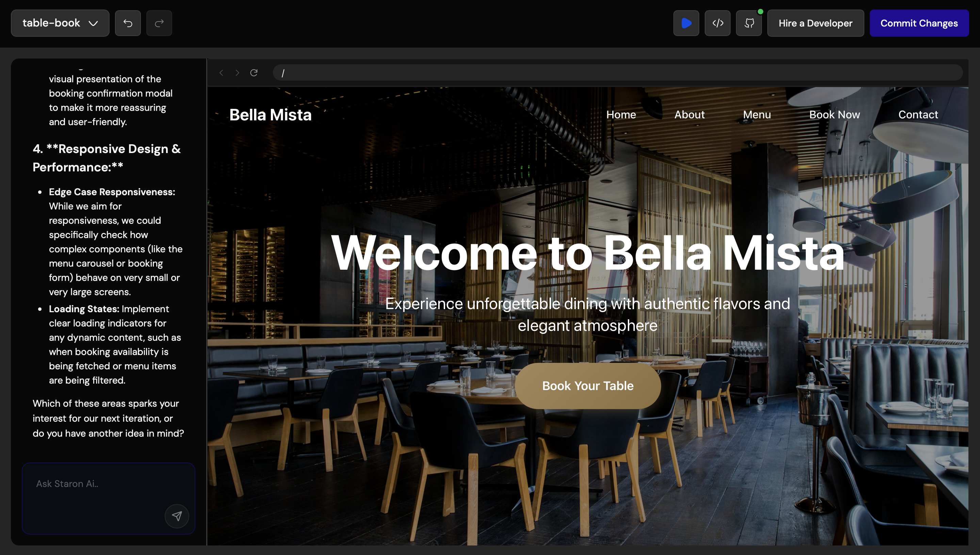The height and width of the screenshot is (555, 980).
Task: Click Book Your Table button
Action: pos(588,386)
